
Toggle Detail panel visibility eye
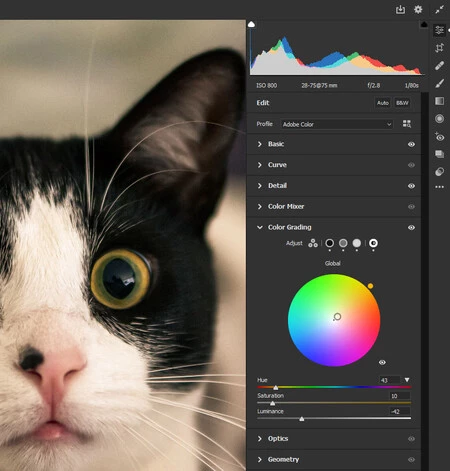tap(411, 186)
